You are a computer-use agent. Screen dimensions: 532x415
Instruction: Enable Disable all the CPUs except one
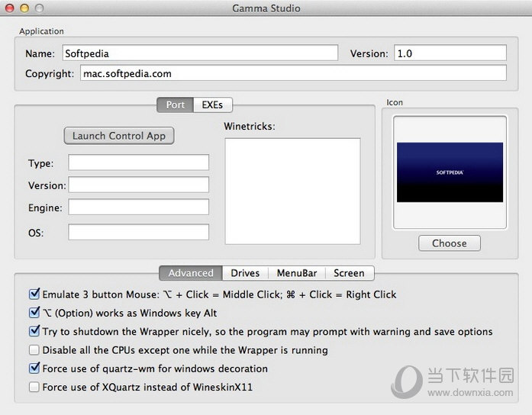tap(34, 349)
